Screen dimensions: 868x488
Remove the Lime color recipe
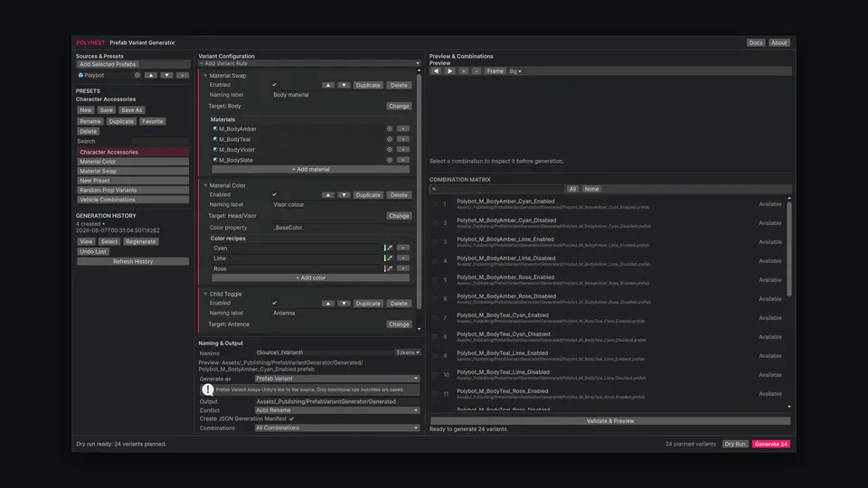pos(403,258)
